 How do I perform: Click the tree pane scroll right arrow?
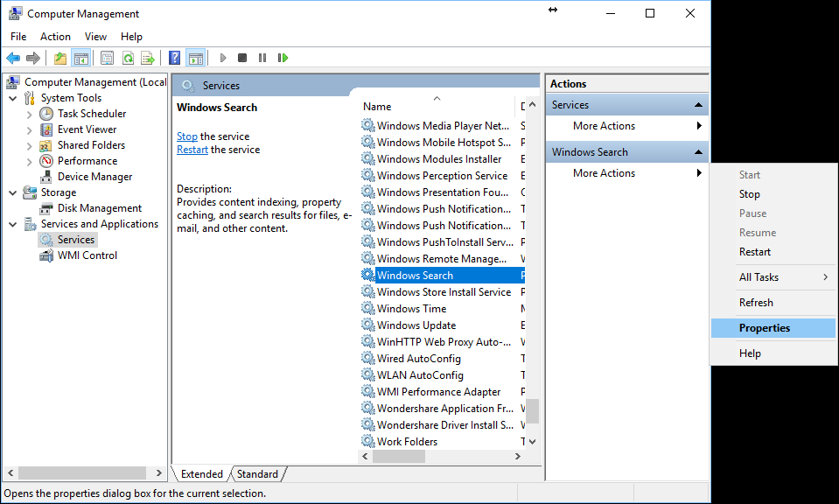pyautogui.click(x=158, y=473)
